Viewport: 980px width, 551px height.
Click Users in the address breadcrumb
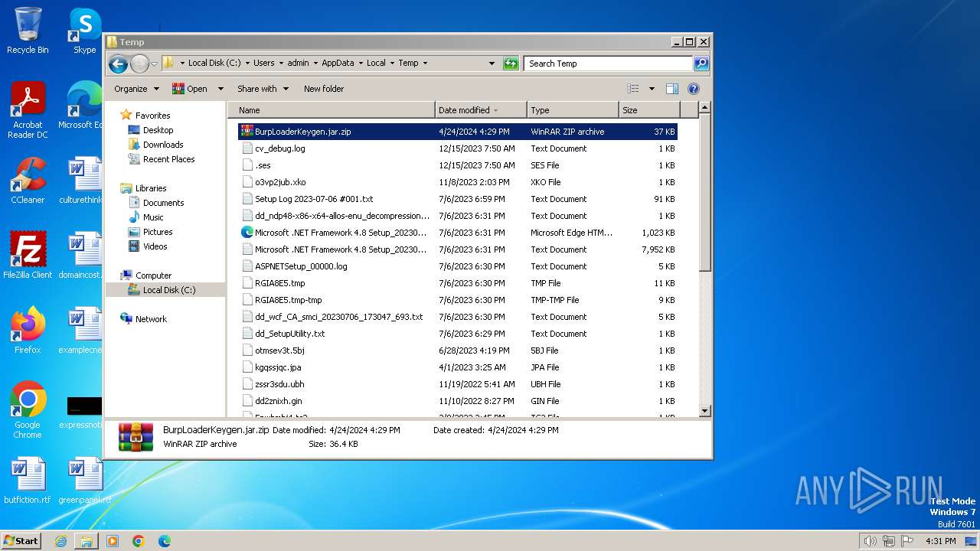tap(263, 64)
